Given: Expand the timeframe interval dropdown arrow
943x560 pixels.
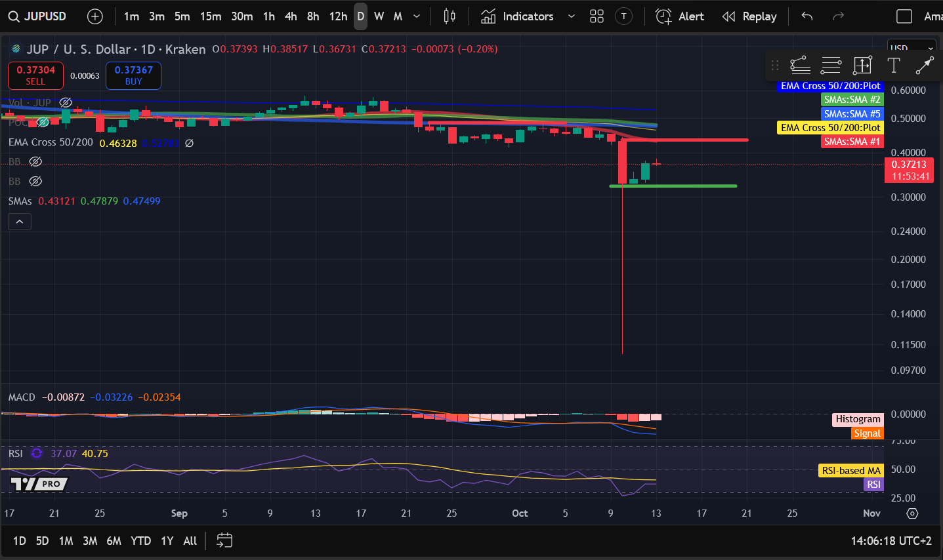Looking at the screenshot, I should (x=417, y=16).
